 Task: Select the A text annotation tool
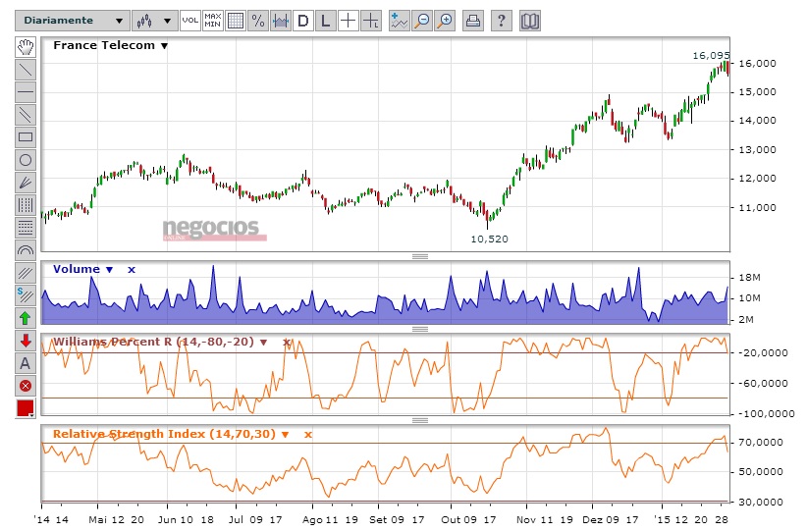[26, 364]
